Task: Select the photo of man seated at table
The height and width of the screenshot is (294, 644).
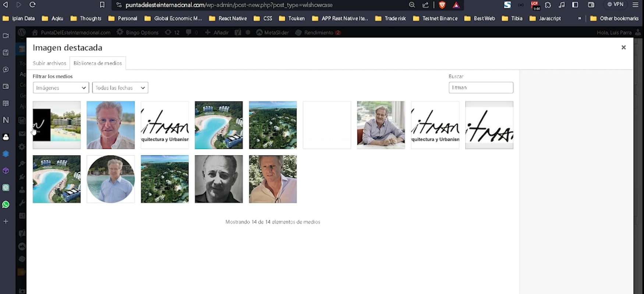Action: 381,125
